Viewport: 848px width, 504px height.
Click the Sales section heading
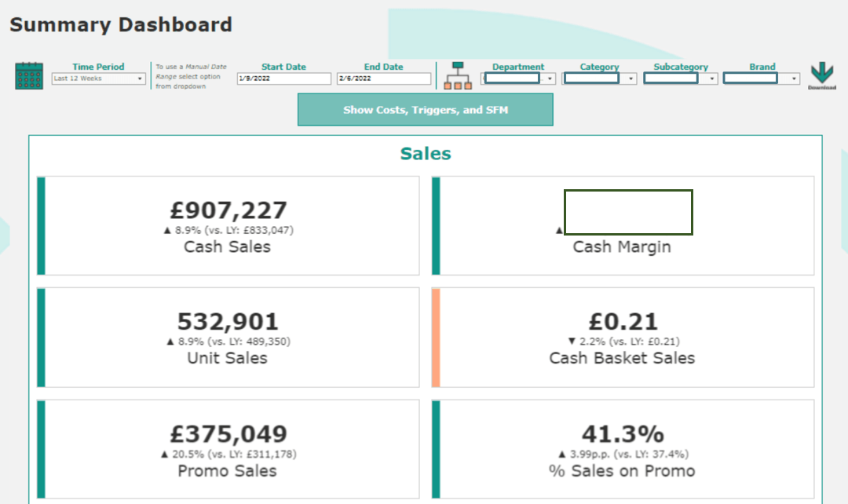425,154
